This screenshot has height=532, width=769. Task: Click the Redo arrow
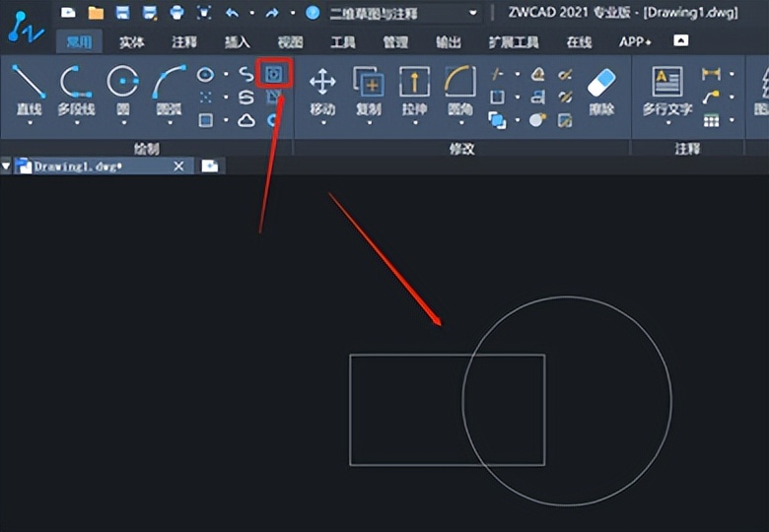coord(272,13)
